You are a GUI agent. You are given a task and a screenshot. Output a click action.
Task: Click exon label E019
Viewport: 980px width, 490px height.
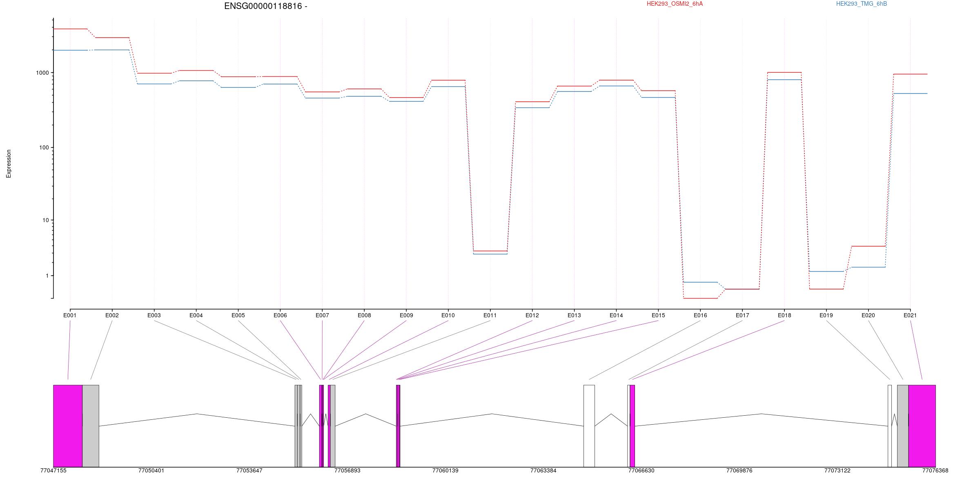click(826, 315)
